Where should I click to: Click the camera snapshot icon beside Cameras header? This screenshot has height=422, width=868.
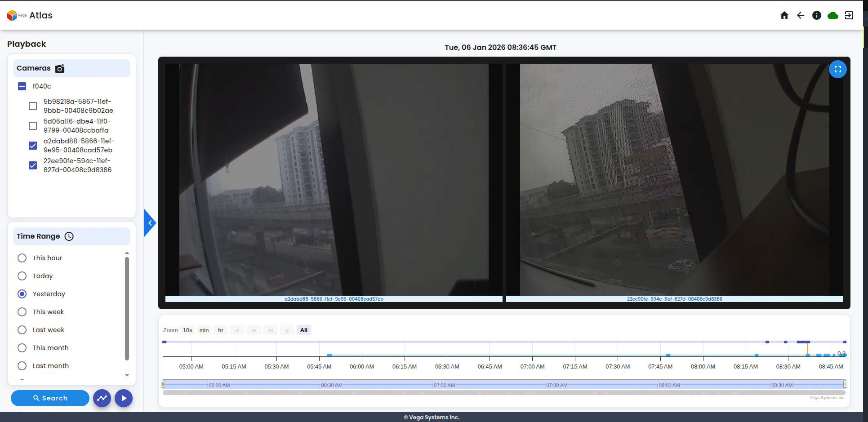click(59, 68)
